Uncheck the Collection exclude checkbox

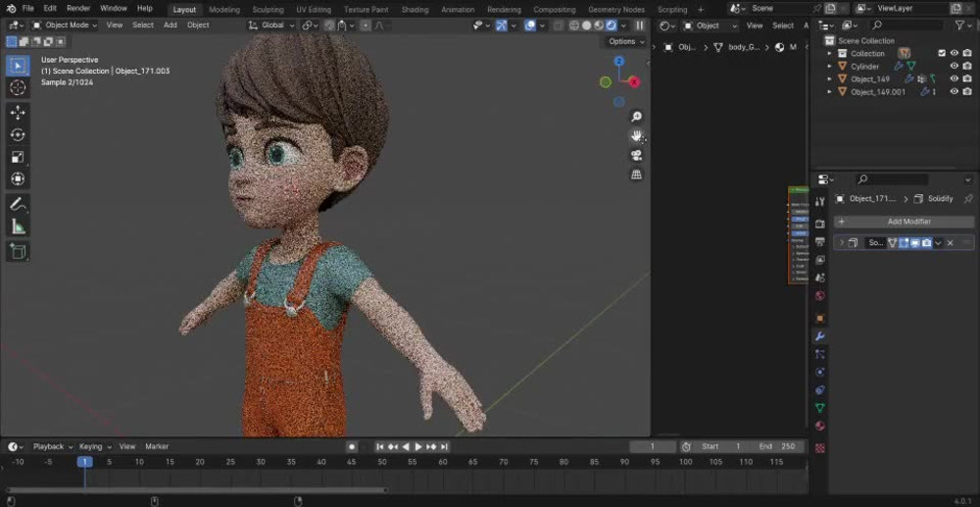[x=942, y=53]
